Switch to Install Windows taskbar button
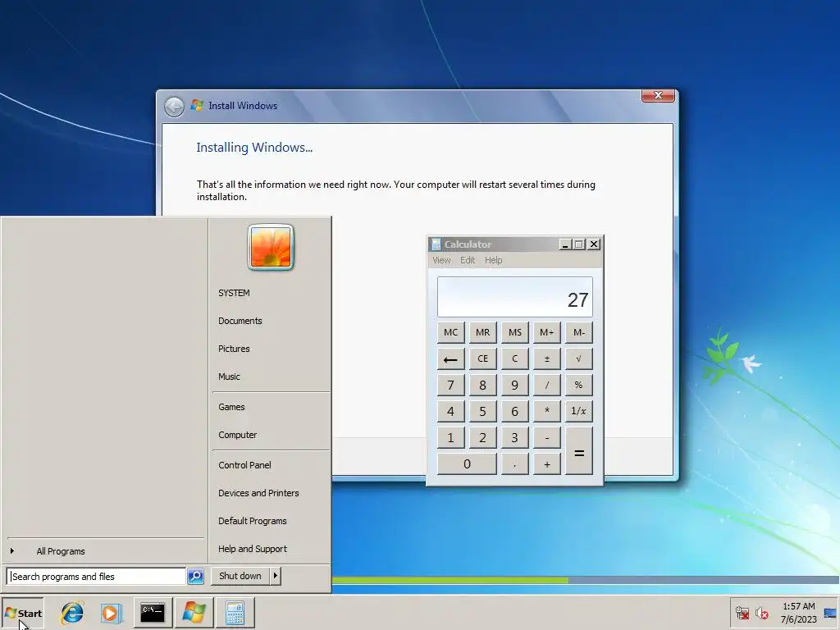This screenshot has width=840, height=630. coord(194,613)
